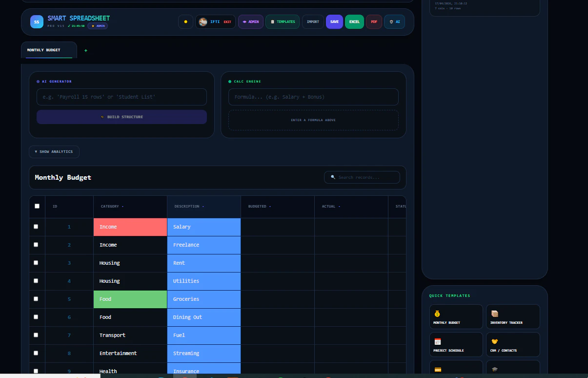Click the IMPORT button
The height and width of the screenshot is (378, 588).
pos(313,22)
